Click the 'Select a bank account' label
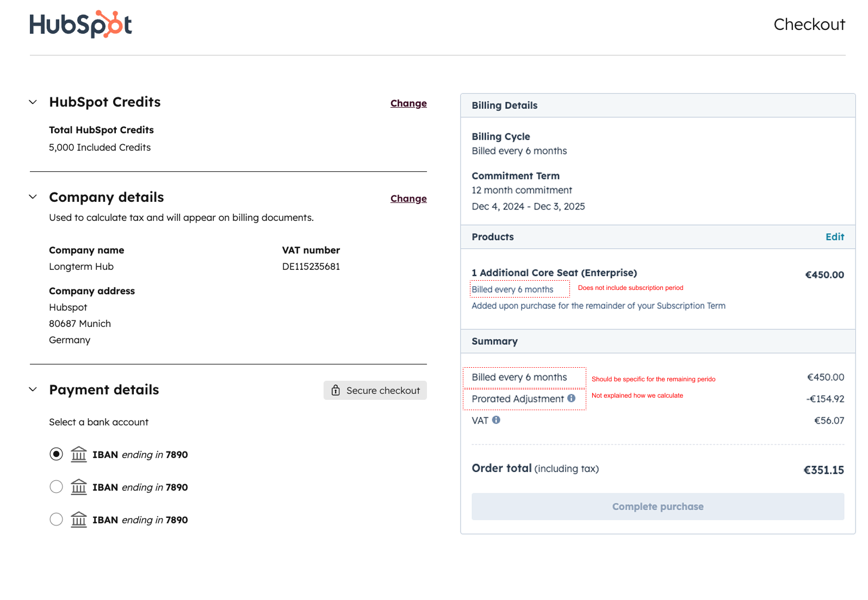The image size is (868, 600). (99, 422)
